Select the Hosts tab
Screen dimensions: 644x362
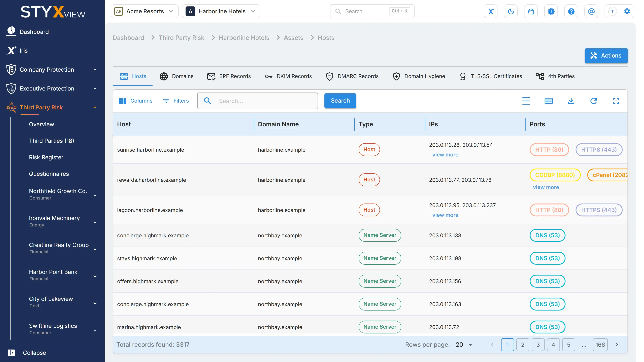(x=133, y=76)
